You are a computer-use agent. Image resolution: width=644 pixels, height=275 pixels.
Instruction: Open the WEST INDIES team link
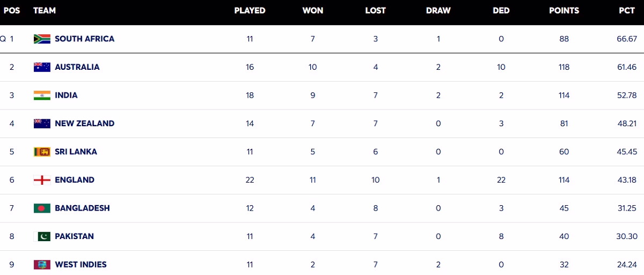[x=80, y=265]
